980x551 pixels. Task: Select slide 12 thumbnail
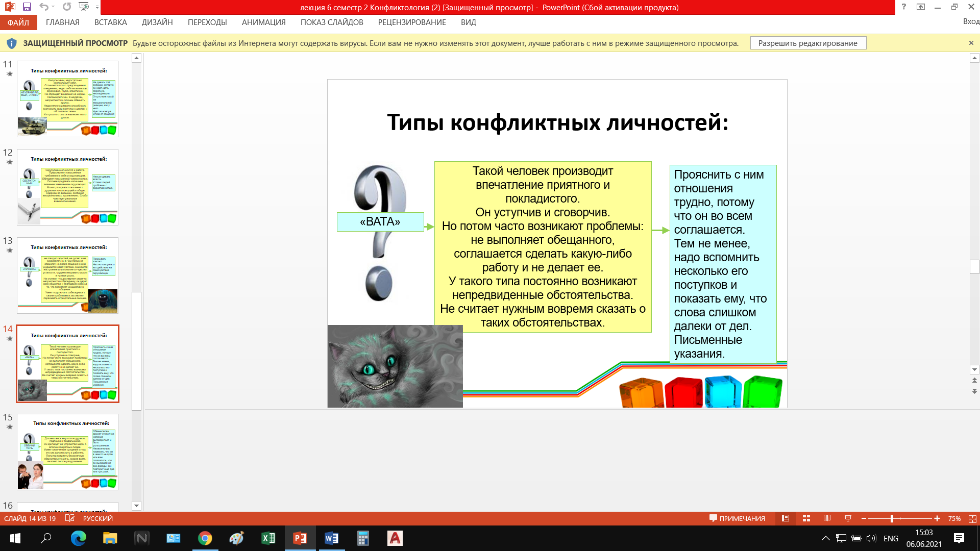pyautogui.click(x=67, y=187)
